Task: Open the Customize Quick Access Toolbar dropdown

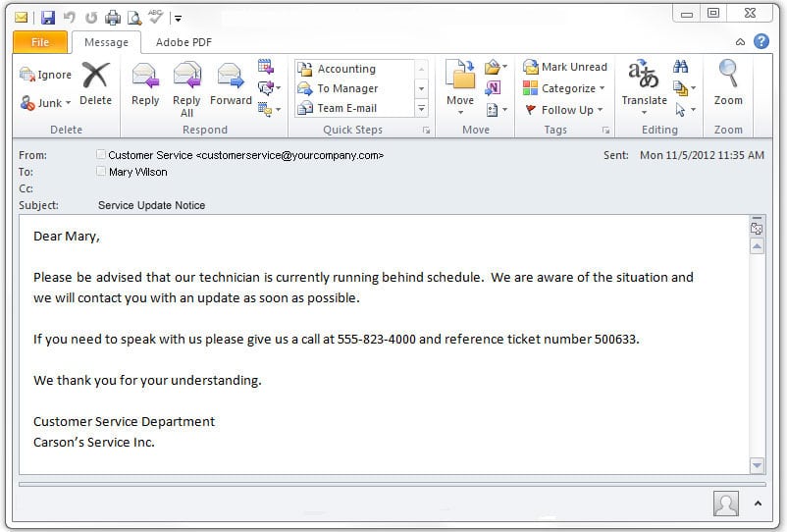Action: point(178,19)
